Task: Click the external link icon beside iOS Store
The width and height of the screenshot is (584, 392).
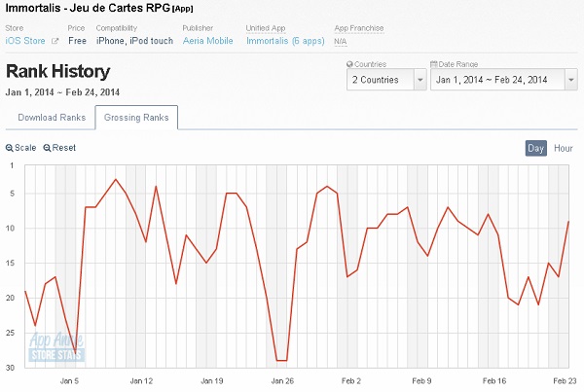Action: (55, 41)
